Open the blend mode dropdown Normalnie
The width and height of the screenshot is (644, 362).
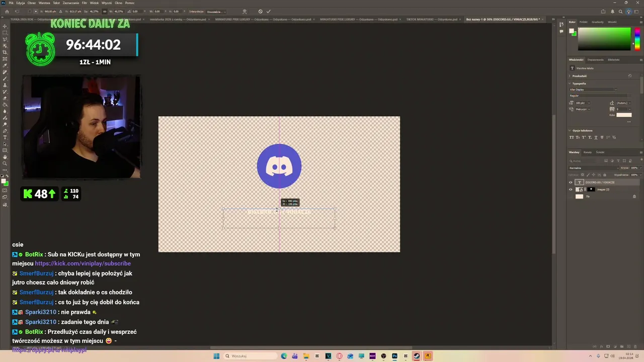[594, 168]
